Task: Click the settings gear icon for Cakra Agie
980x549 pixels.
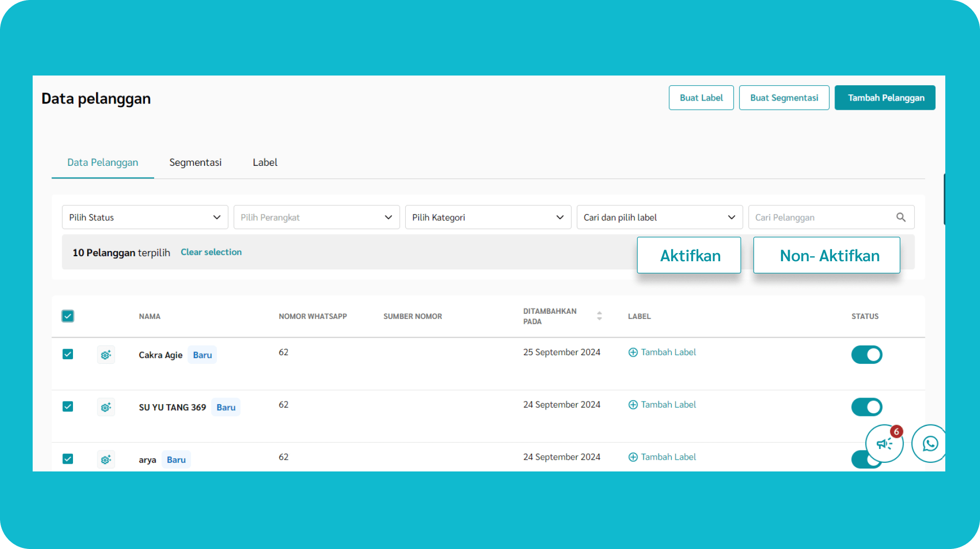Action: point(106,355)
